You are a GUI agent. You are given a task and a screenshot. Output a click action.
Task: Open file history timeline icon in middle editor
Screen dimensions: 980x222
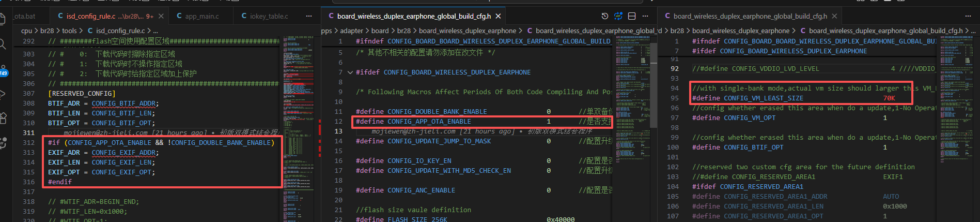tap(605, 16)
